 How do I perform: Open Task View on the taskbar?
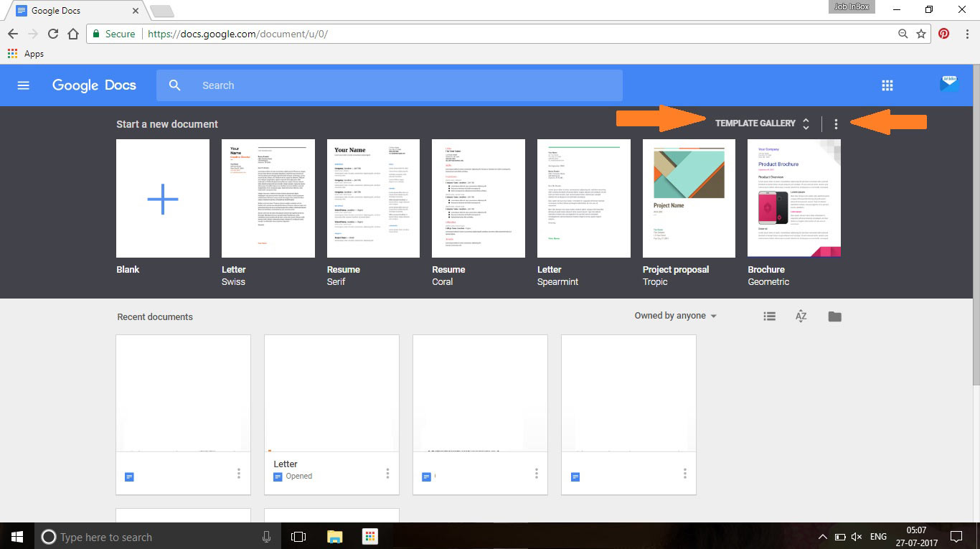click(x=298, y=536)
